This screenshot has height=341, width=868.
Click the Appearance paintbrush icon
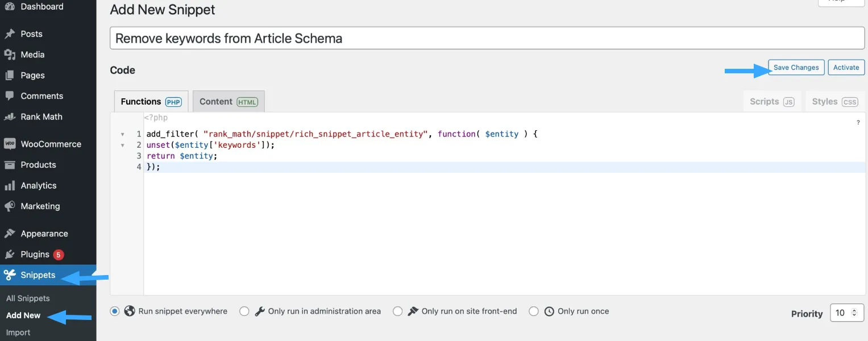pos(10,234)
